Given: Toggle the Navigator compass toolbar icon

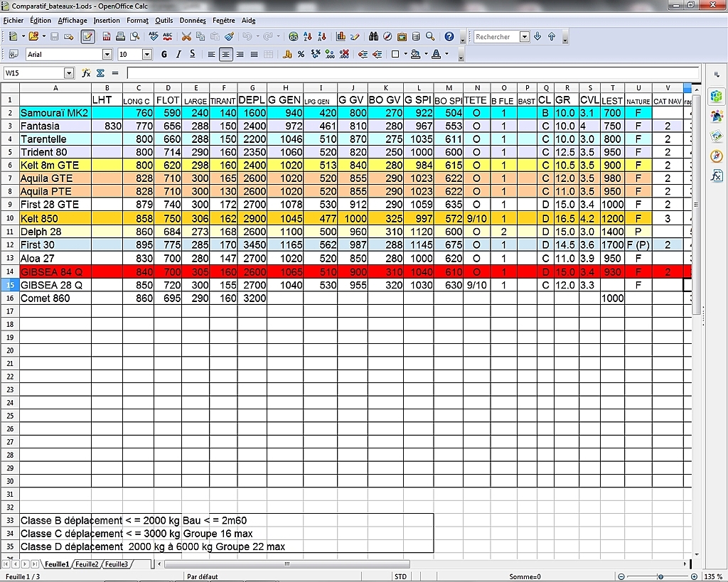Looking at the screenshot, I should [387, 36].
